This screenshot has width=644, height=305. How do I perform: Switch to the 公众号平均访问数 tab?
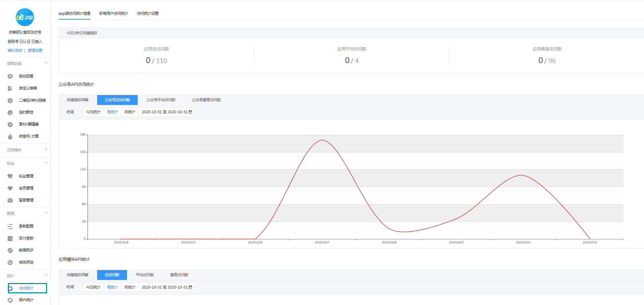(x=161, y=100)
